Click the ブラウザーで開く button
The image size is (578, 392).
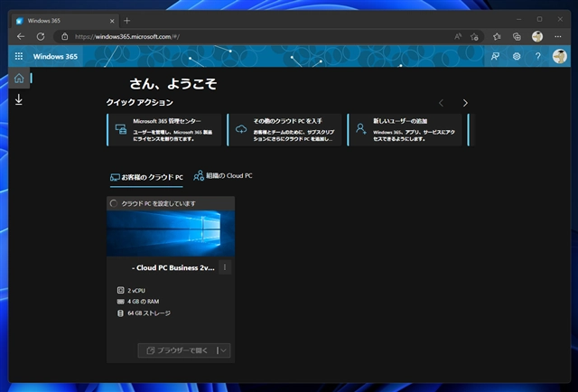[x=176, y=350]
